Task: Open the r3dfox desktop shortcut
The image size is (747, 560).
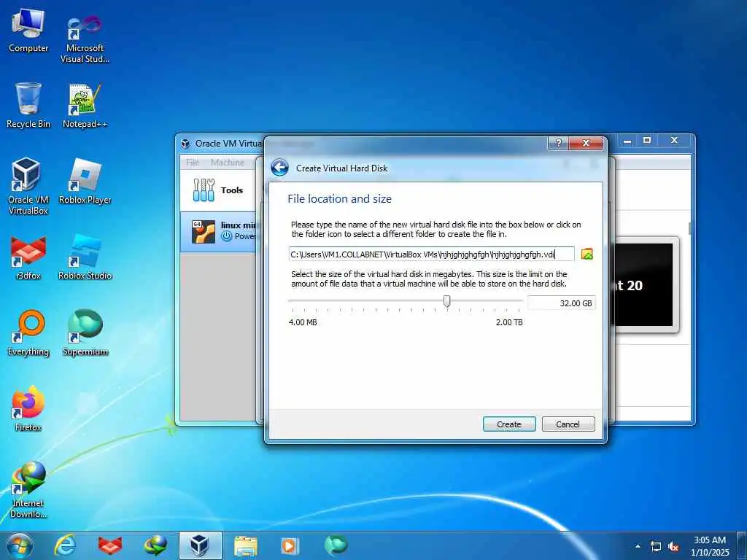Action: click(x=28, y=257)
